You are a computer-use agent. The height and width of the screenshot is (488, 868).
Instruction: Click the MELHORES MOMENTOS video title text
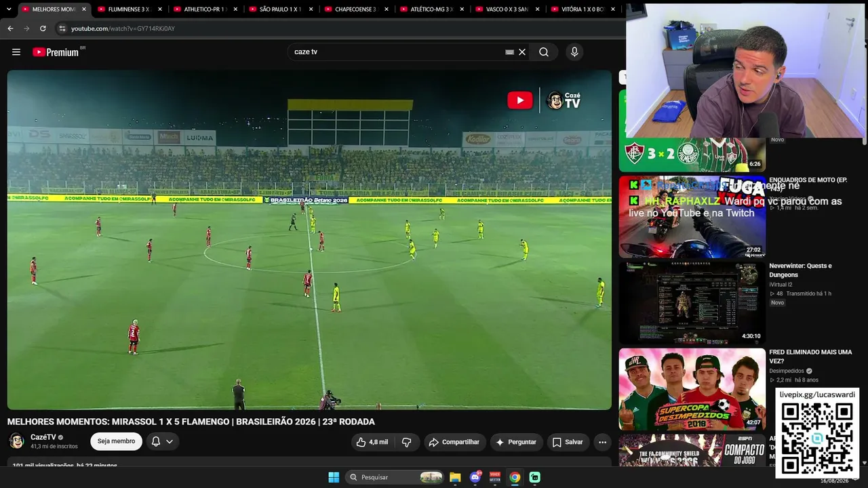click(191, 422)
